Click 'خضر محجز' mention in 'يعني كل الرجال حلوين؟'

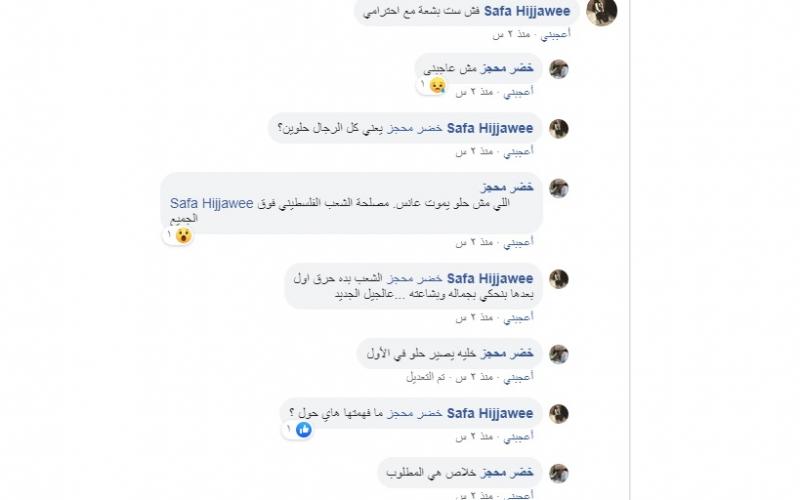(414, 128)
